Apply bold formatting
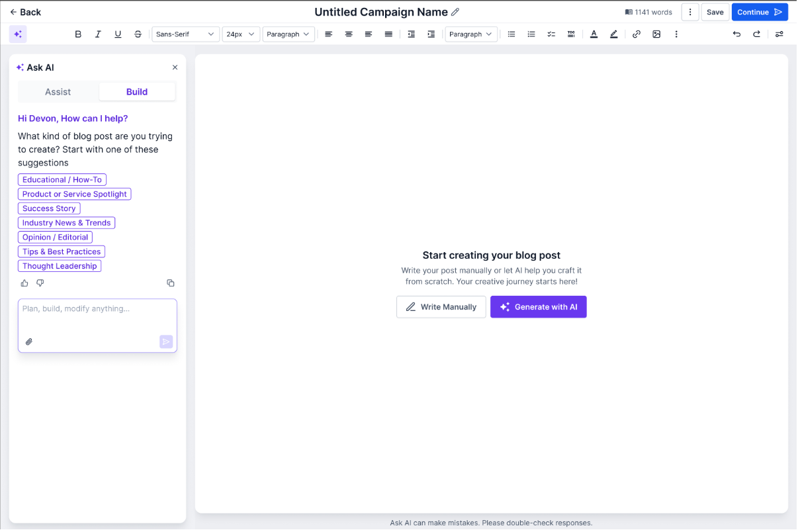798x532 pixels. [x=78, y=34]
